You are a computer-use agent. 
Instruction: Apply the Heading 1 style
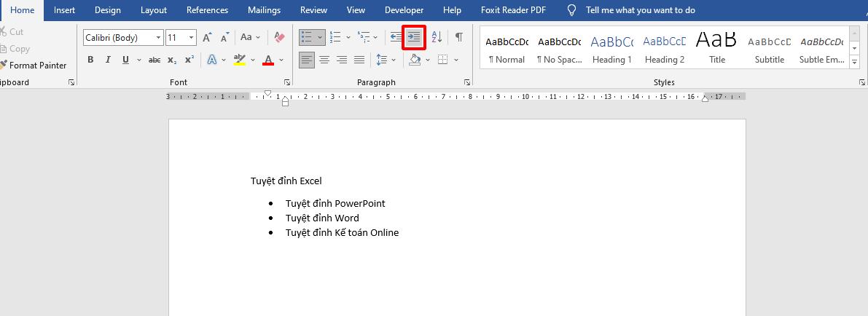(x=611, y=47)
